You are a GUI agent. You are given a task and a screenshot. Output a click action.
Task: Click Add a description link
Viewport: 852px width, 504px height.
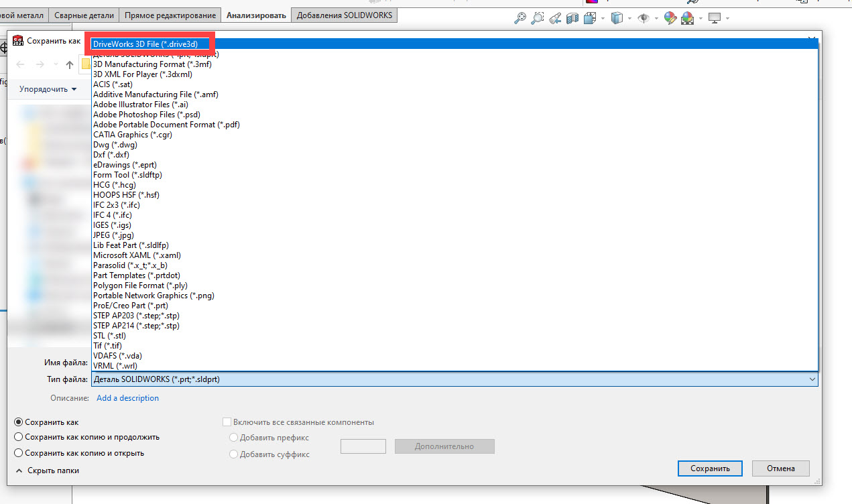point(128,398)
